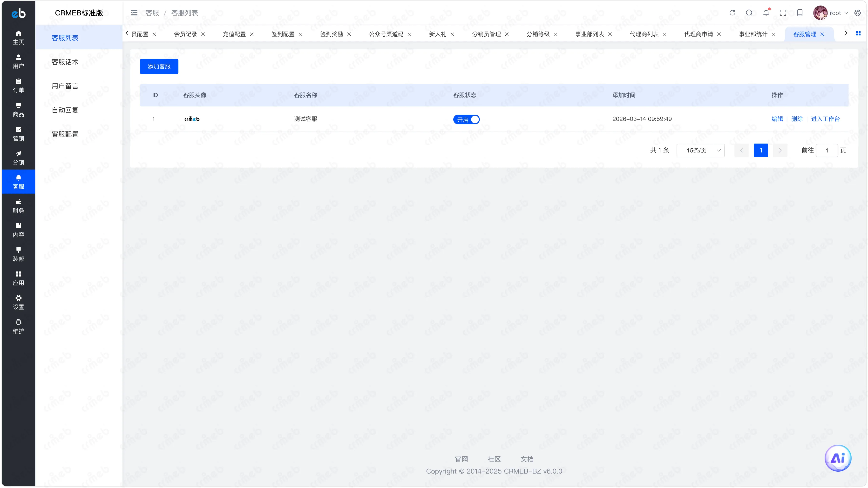Screen dimensions: 868x488
Task: Open the 主页 home section
Action: point(19,37)
